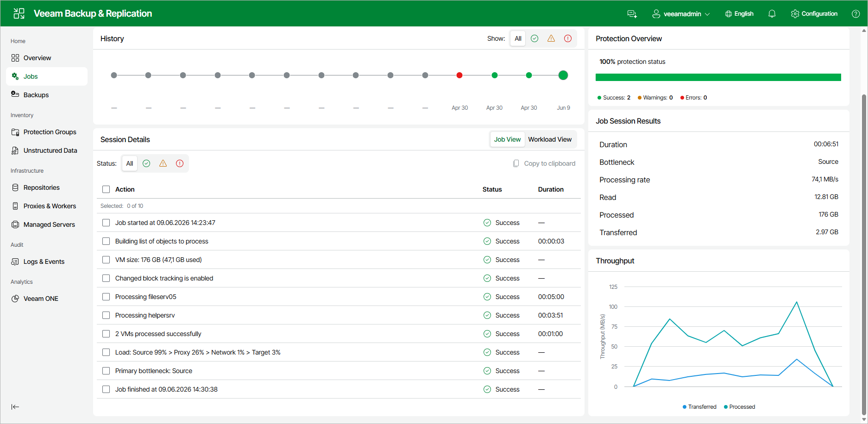Screen dimensions: 868x424
Task: Go to Overview in the sidebar
Action: 47,58
